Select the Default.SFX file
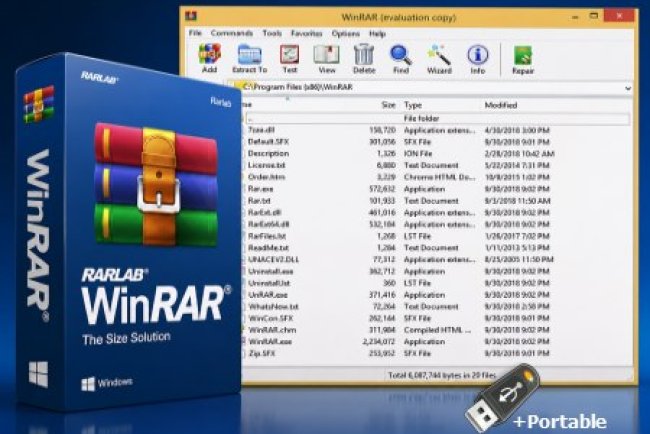650x434 pixels. (x=268, y=141)
